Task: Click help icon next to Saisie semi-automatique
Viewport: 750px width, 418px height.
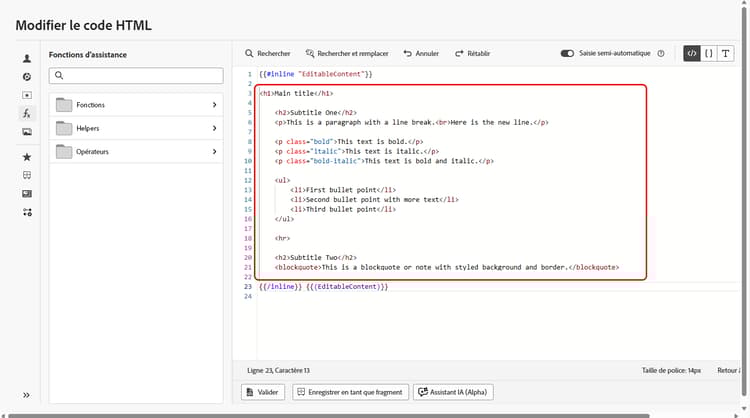Action: click(x=661, y=54)
